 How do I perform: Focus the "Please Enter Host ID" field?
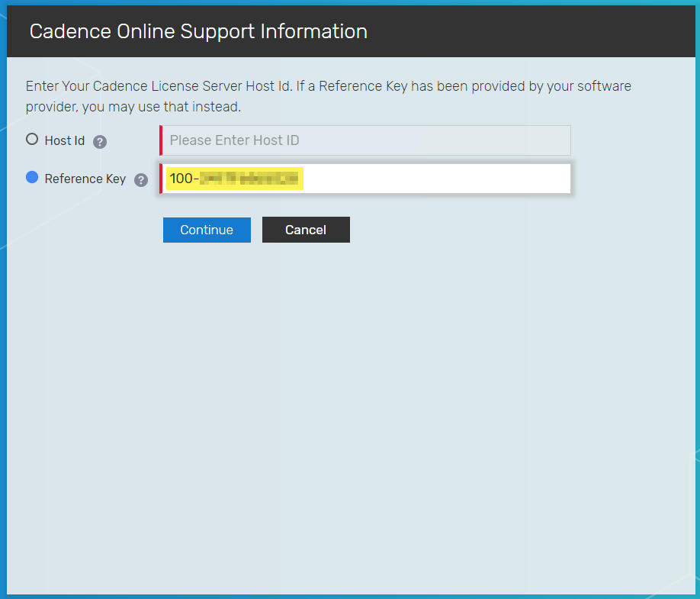(x=366, y=140)
